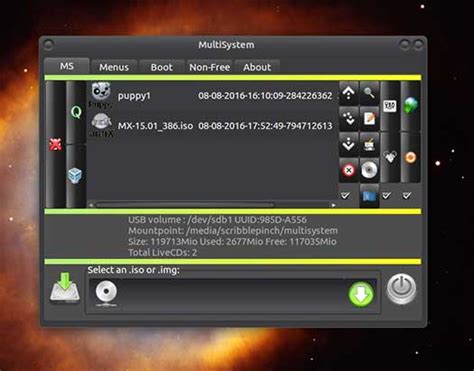Open the Menus tab

[114, 67]
